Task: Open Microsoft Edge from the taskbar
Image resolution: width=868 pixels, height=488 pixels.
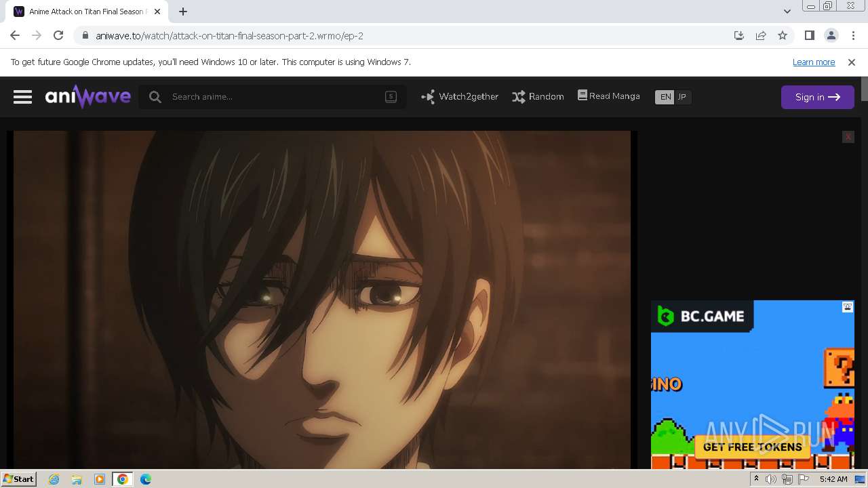Action: (146, 479)
